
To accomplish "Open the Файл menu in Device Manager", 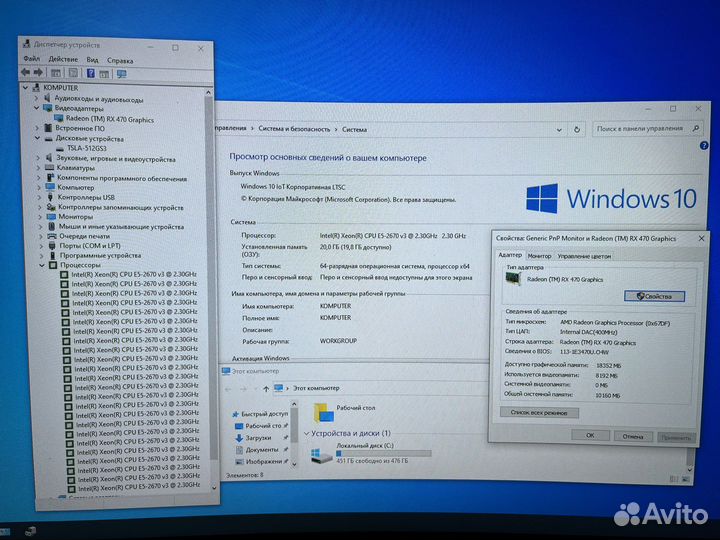I will click(x=31, y=58).
